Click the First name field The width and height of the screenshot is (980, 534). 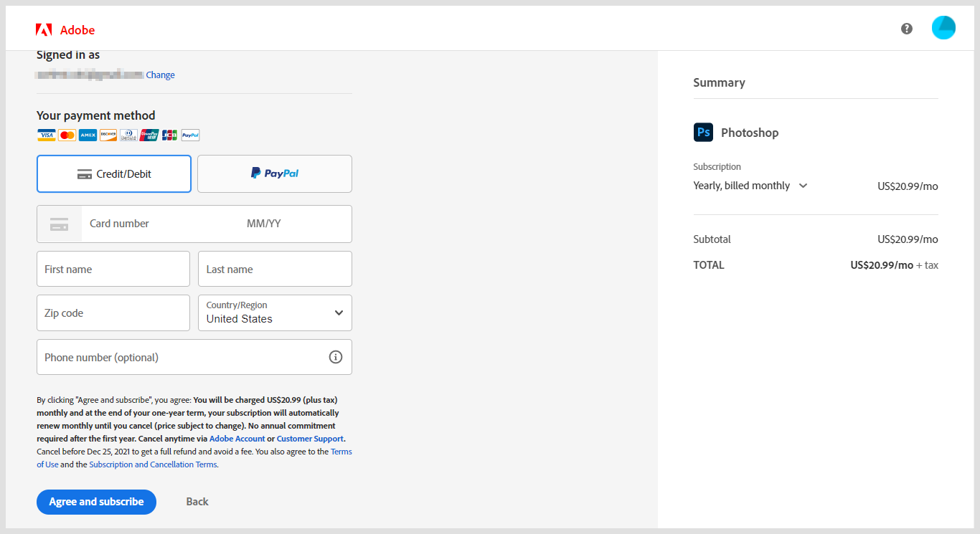pos(113,270)
